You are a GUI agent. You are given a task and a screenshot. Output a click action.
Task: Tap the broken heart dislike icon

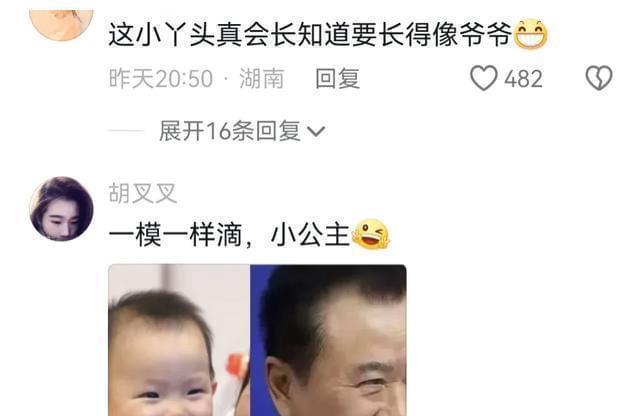(599, 78)
